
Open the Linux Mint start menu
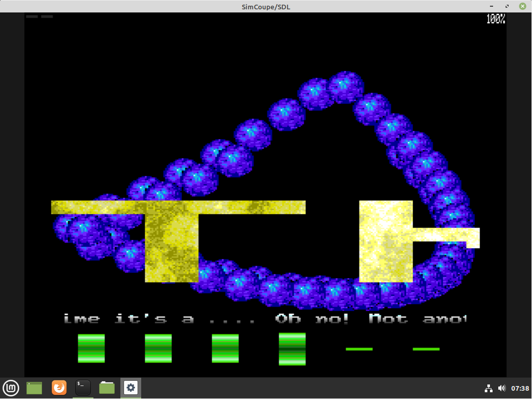coord(11,388)
